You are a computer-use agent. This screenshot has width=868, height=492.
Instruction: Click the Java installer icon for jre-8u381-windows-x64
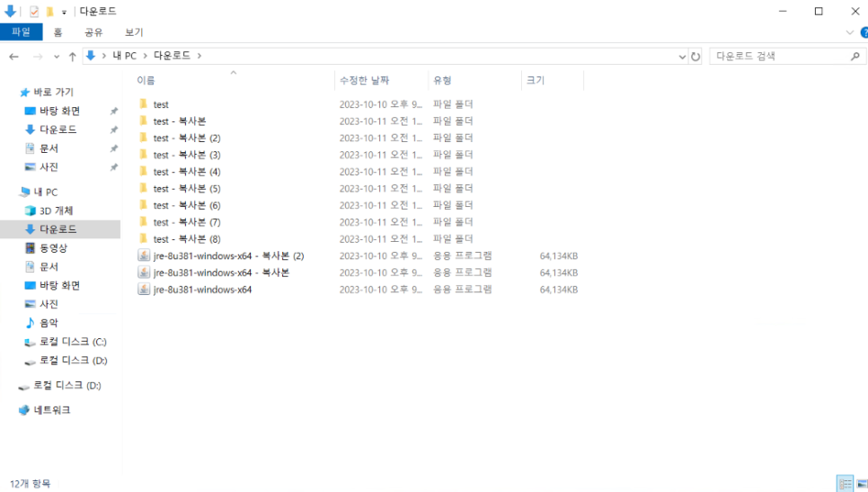[x=144, y=290]
